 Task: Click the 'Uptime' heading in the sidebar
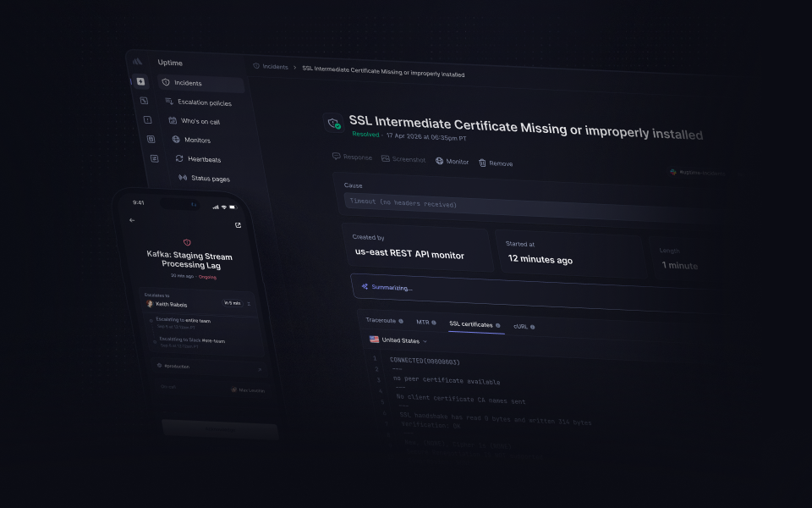coord(170,63)
